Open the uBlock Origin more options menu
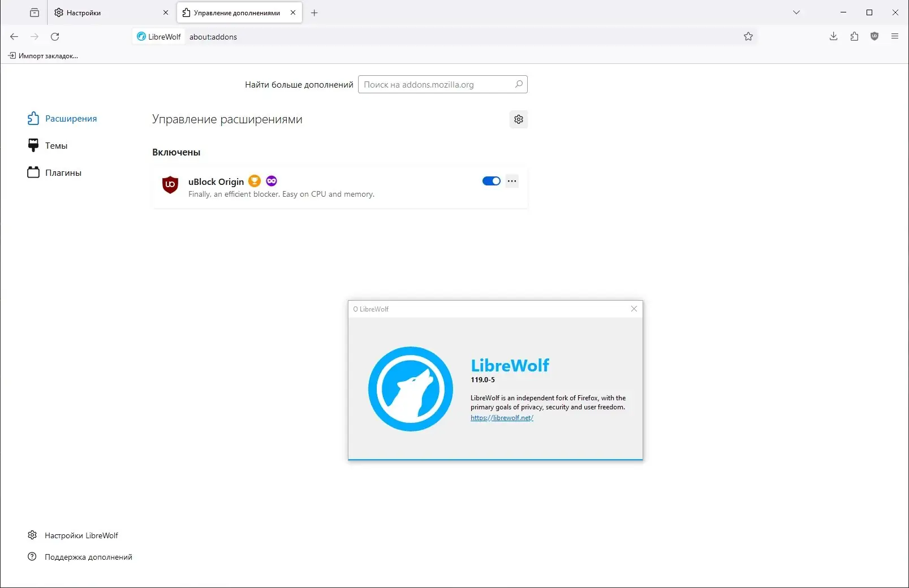The width and height of the screenshot is (909, 588). click(512, 181)
